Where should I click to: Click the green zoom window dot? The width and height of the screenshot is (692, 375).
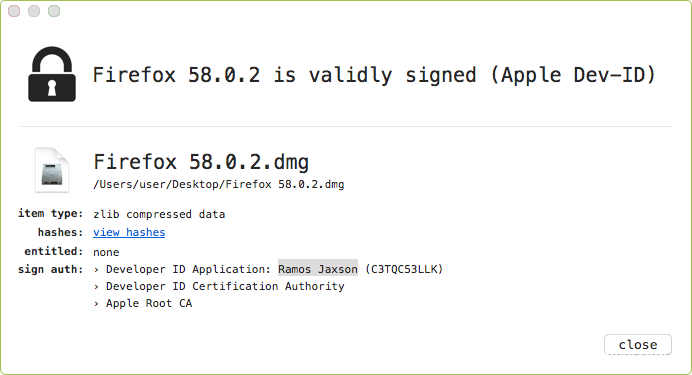(54, 11)
